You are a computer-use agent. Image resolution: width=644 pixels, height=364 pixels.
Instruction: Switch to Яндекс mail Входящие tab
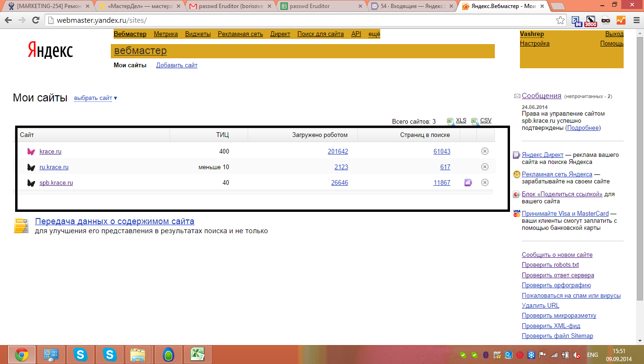(412, 6)
